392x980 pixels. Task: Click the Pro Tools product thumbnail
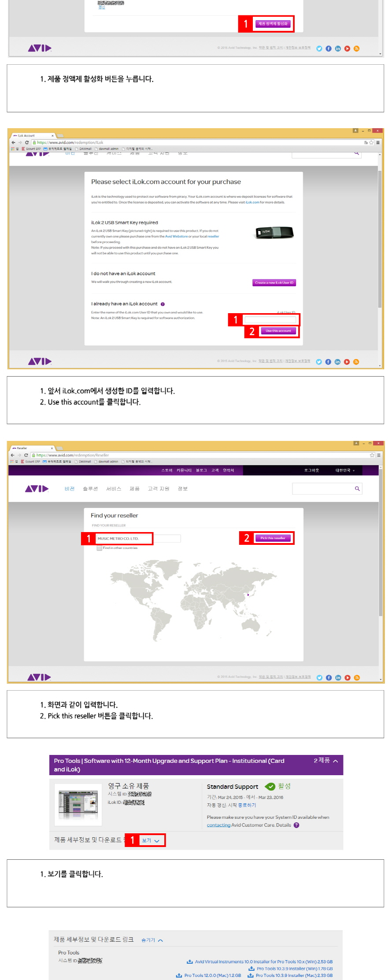coord(78,804)
